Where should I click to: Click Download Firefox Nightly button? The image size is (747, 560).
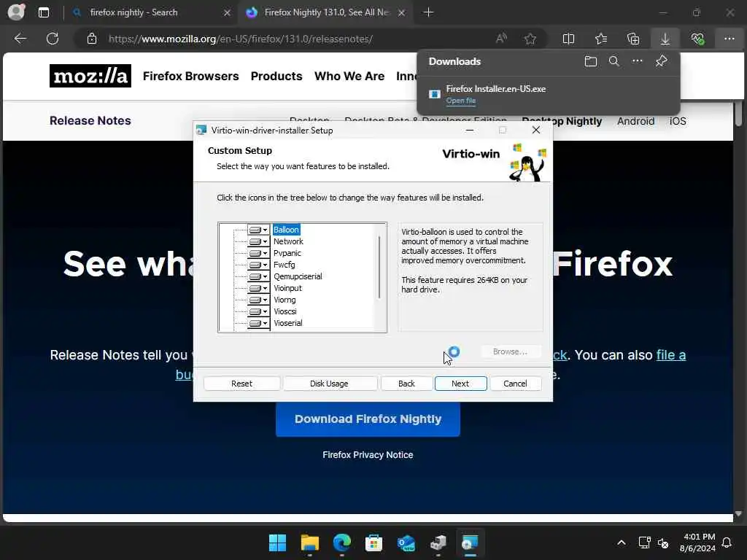(x=368, y=419)
